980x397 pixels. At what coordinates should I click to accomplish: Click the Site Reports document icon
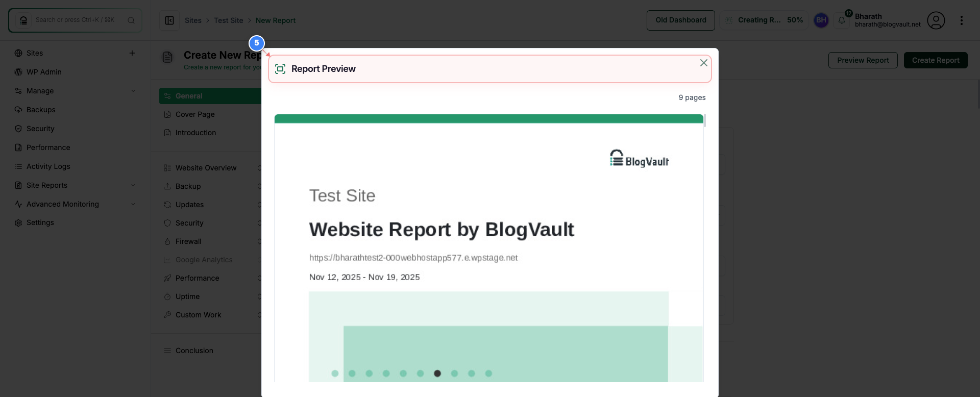(x=18, y=185)
